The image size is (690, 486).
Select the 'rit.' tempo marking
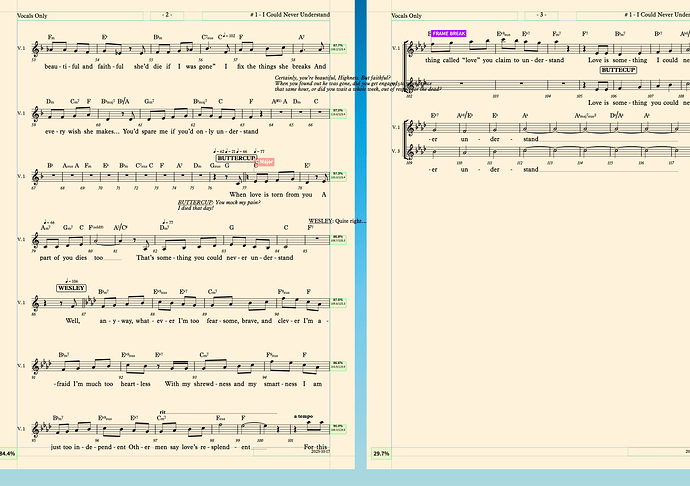pyautogui.click(x=162, y=412)
